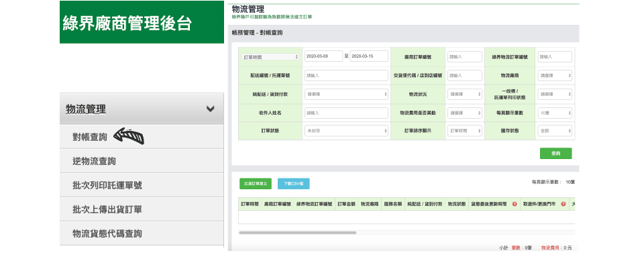The width and height of the screenshot is (644, 253).
Task: Click the 物流費用：0元 subtotal text
Action: click(557, 248)
